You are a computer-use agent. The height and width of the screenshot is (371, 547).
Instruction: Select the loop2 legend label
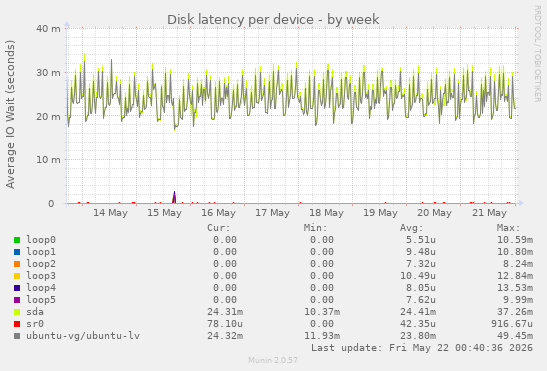coord(41,264)
